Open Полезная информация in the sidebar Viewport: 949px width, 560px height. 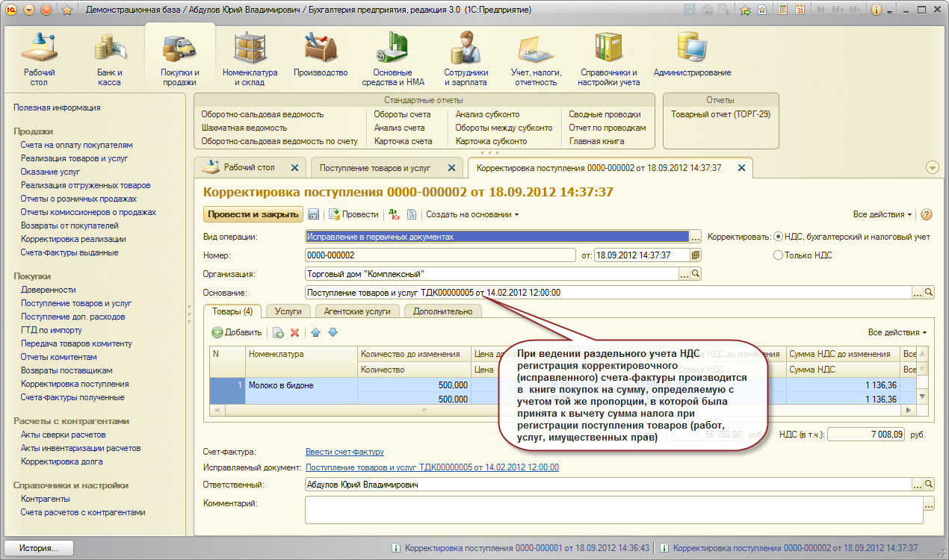coord(57,108)
